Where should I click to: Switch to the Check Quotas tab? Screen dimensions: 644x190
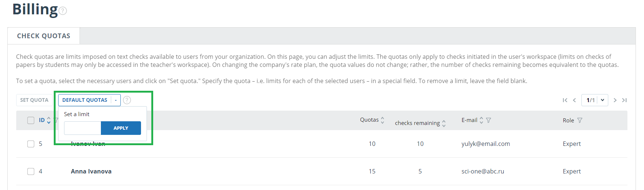tap(44, 36)
